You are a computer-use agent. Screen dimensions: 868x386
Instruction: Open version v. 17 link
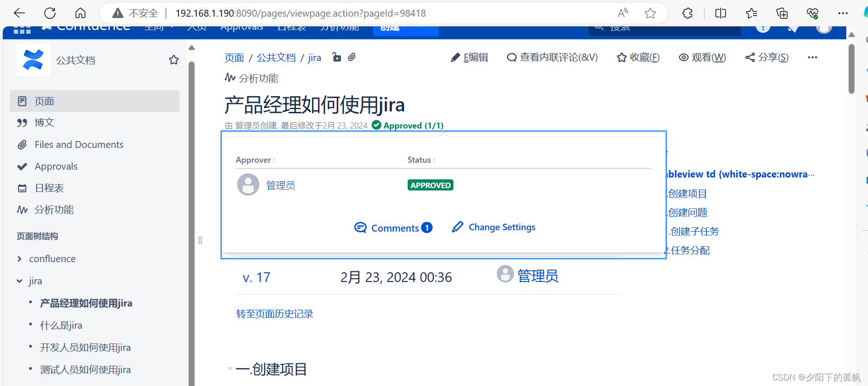tap(257, 277)
